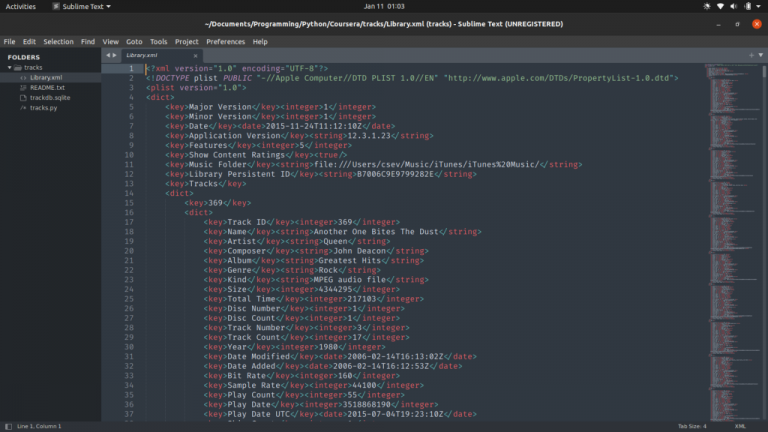Open the File menu
This screenshot has width=768, height=432.
[9, 42]
